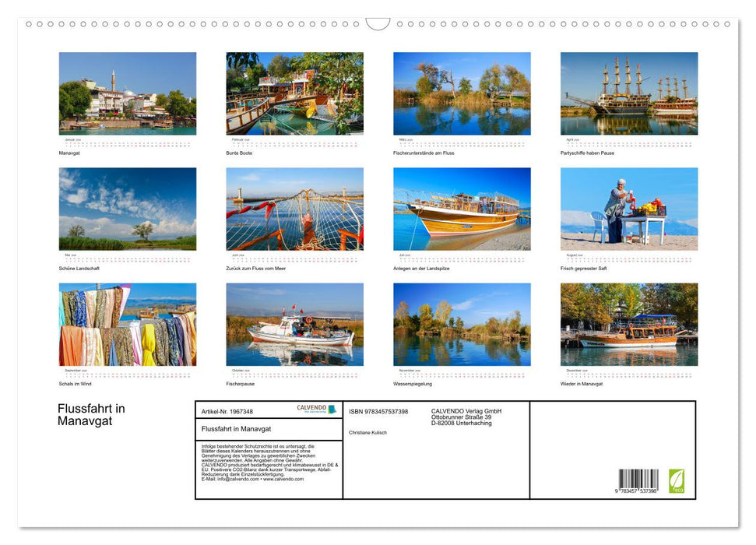This screenshot has width=756, height=545.
Task: Click the Fischerpause boat image
Action: click(294, 325)
